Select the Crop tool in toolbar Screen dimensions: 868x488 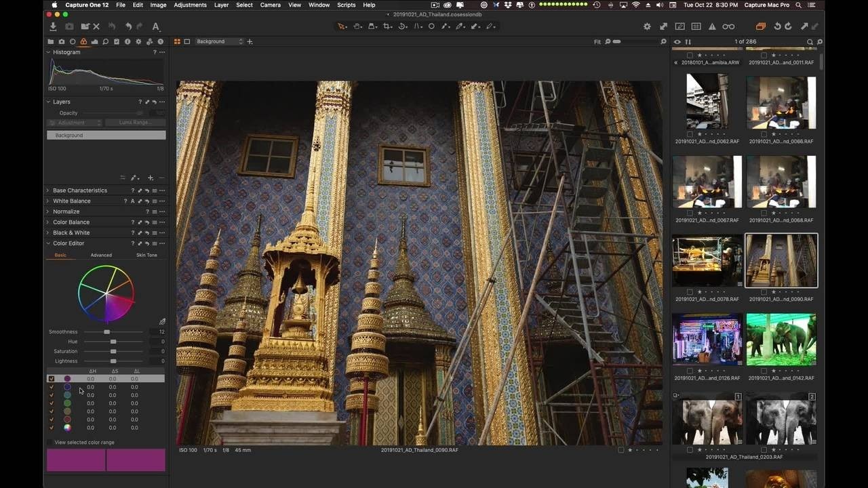click(387, 26)
